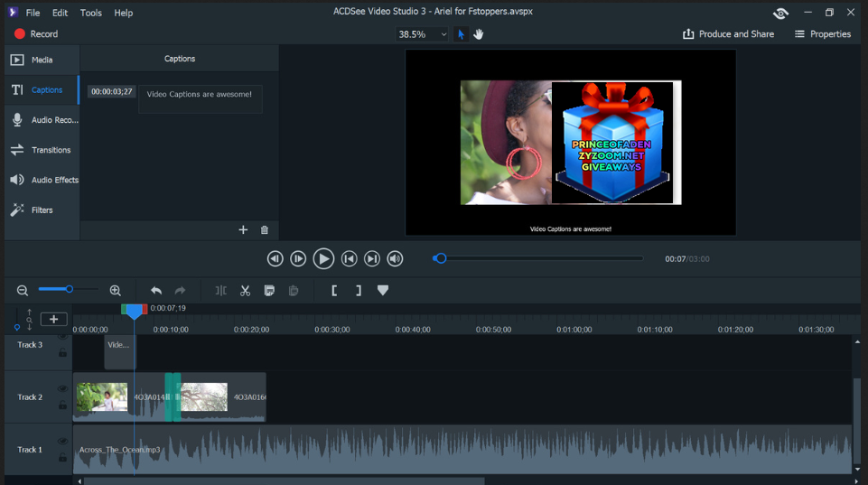Add a new caption with plus icon
The height and width of the screenshot is (485, 868).
243,229
